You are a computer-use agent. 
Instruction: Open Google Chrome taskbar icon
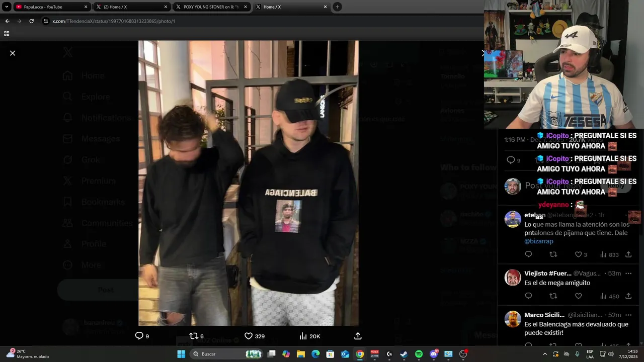pos(360,354)
